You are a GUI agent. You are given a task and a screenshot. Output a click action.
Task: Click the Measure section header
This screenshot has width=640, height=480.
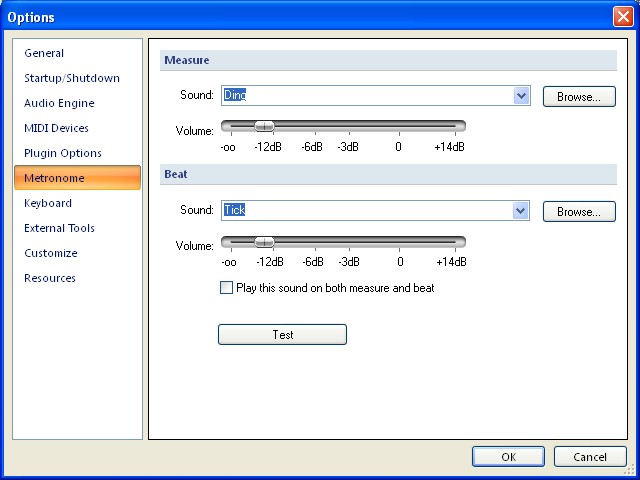pyautogui.click(x=388, y=60)
